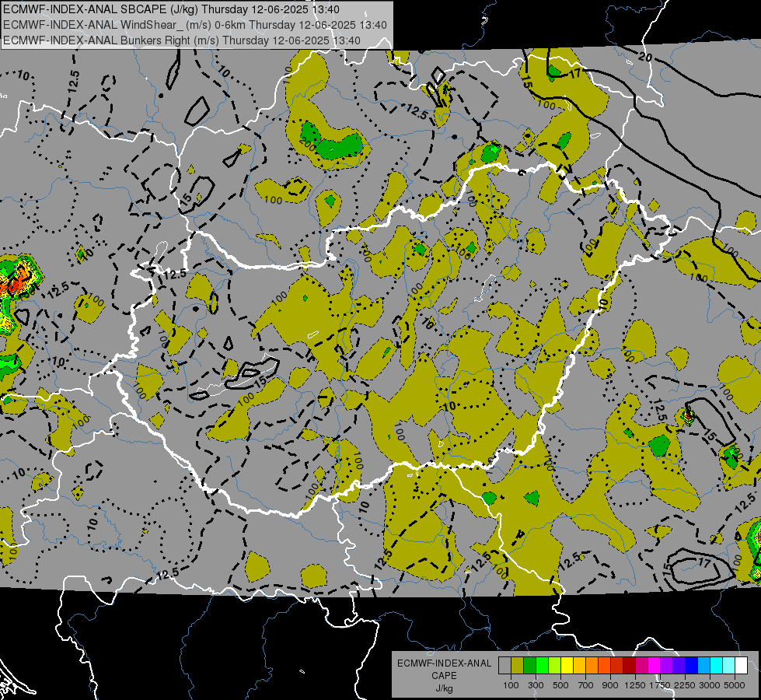
Task: Click the 1750 value under the legend
Action: click(660, 685)
